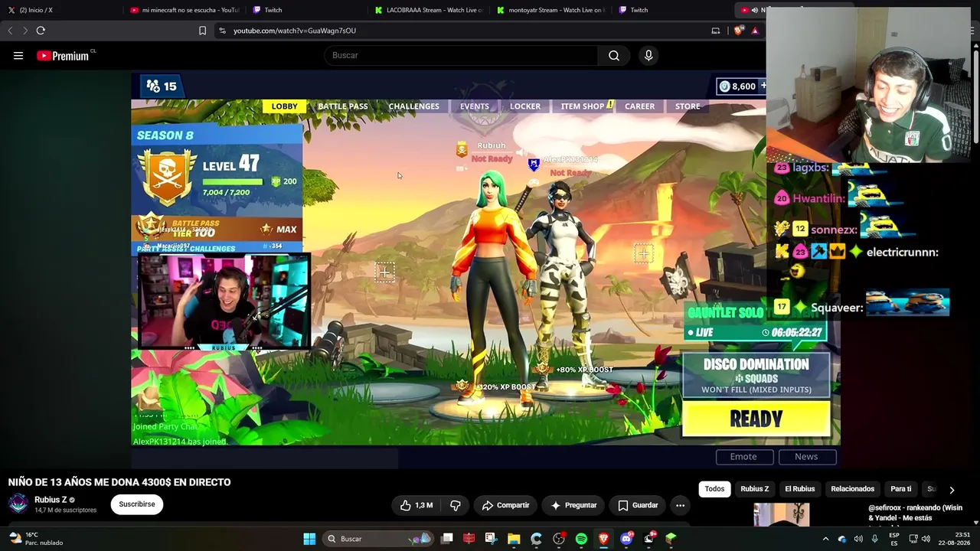Click the browser address bar URL
Screen dimensions: 980x551
295,31
